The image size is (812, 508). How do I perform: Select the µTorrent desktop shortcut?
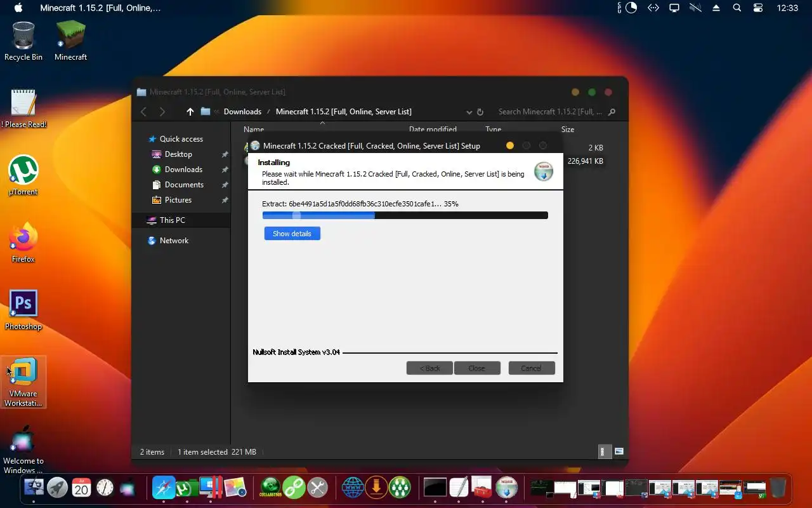[x=23, y=176]
